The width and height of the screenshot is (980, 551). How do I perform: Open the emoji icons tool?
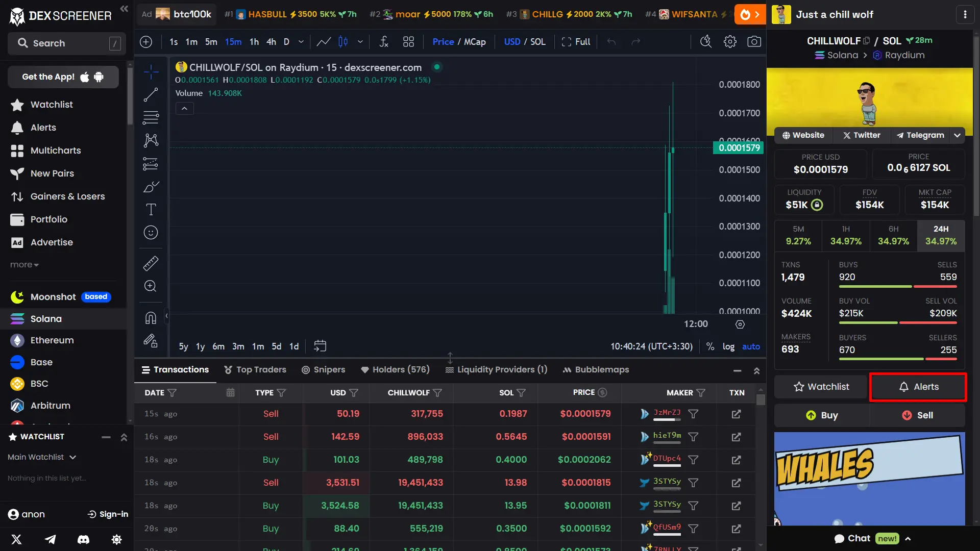[x=151, y=233]
